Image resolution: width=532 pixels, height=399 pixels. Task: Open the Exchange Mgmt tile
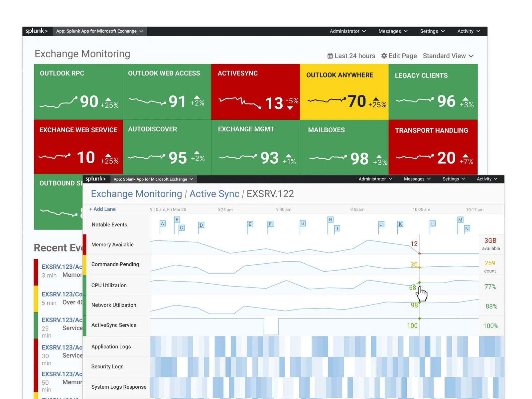click(x=255, y=147)
